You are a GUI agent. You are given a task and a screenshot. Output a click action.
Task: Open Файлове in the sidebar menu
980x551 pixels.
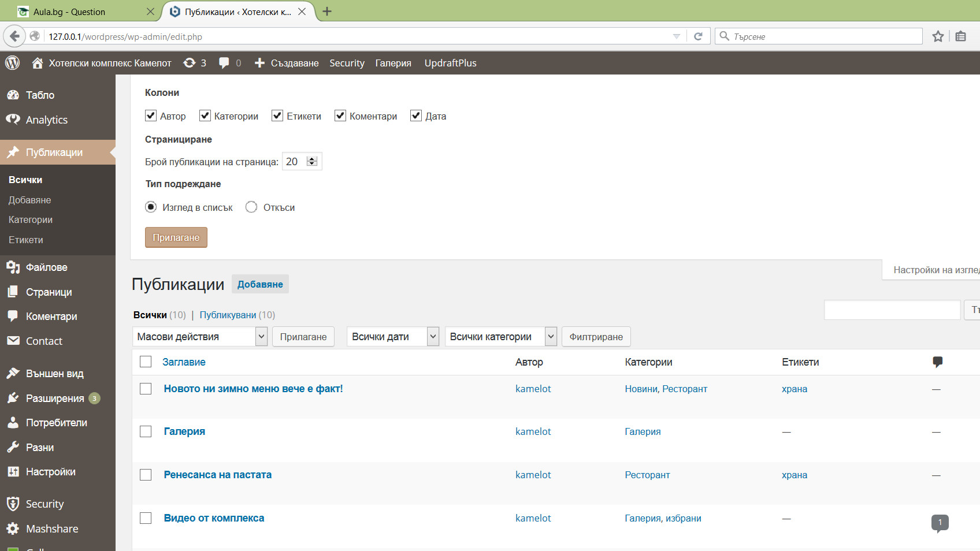(46, 267)
